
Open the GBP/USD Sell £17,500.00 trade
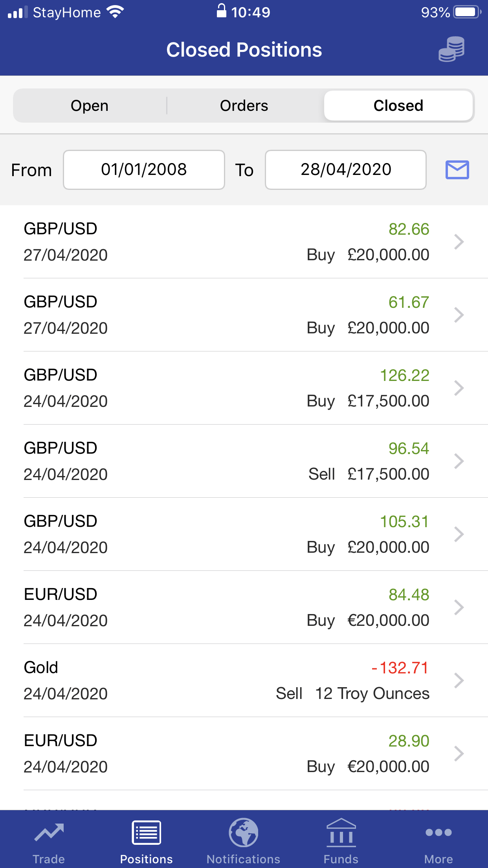tap(244, 461)
